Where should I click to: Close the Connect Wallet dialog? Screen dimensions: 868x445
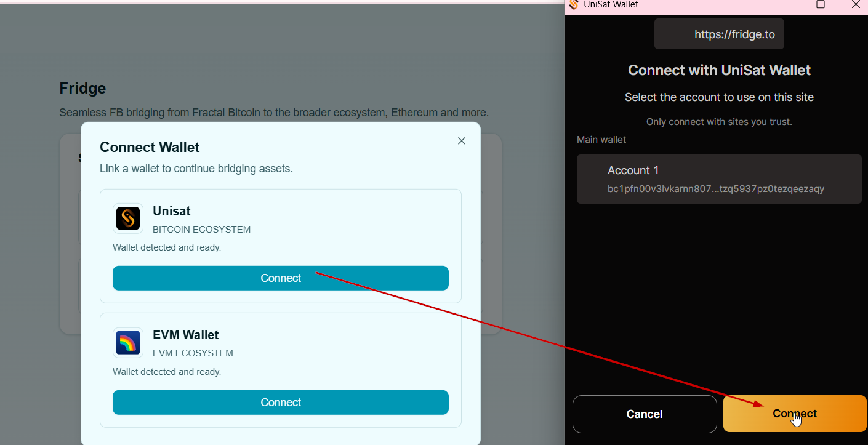pyautogui.click(x=462, y=141)
